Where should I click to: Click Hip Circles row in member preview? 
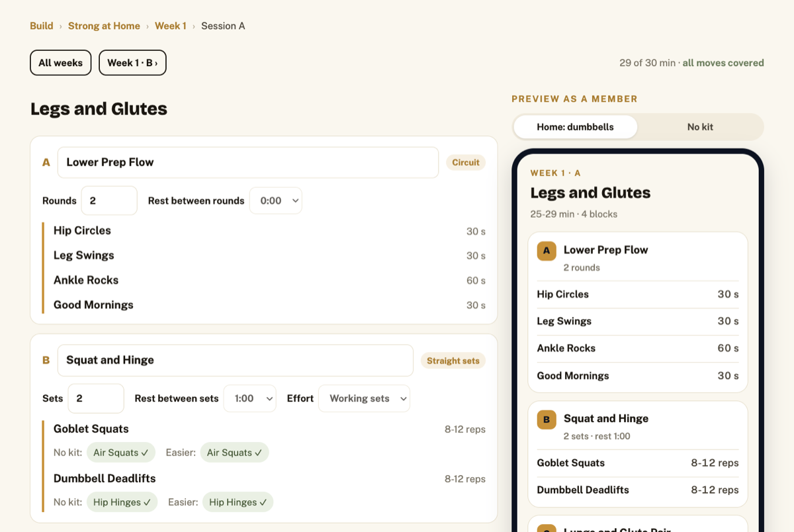[638, 294]
